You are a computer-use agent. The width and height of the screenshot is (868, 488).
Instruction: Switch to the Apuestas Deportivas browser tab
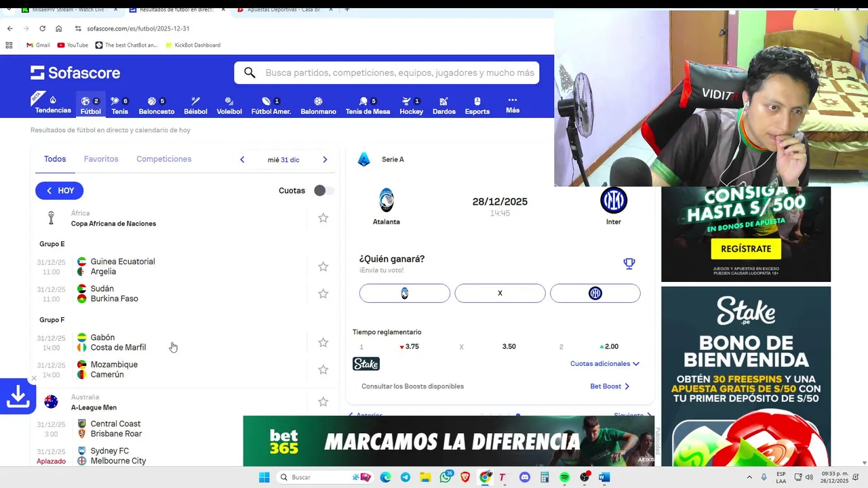[x=284, y=9]
